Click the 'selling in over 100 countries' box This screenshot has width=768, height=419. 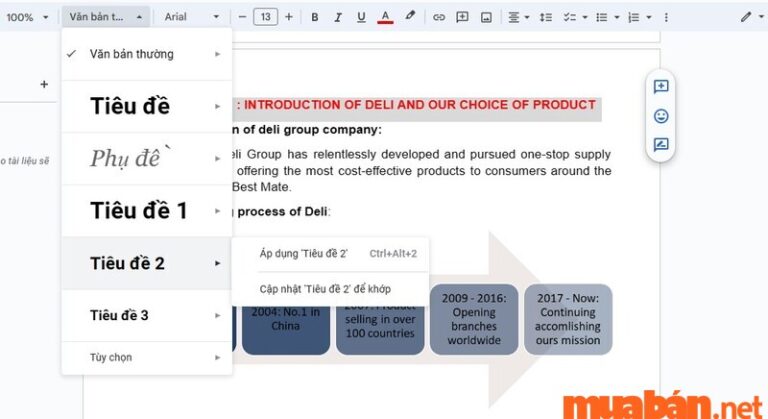coord(380,329)
